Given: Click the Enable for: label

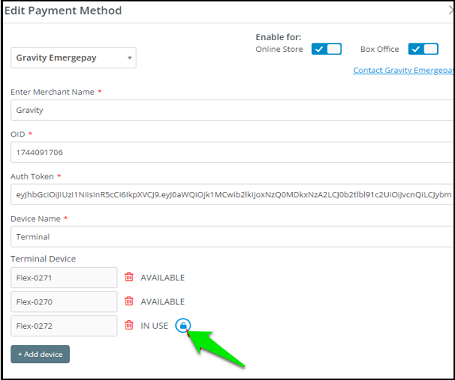Looking at the screenshot, I should (x=278, y=37).
